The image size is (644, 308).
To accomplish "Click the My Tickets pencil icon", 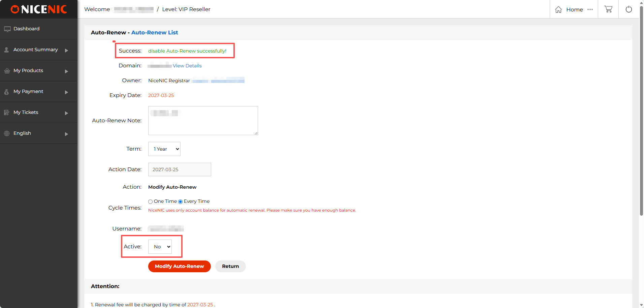I will pos(6,113).
